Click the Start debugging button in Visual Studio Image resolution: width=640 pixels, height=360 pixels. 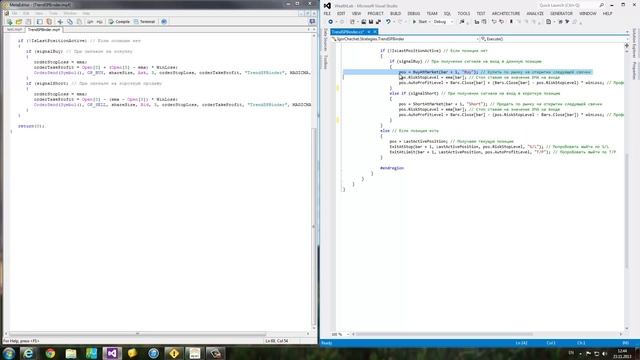tap(420, 22)
